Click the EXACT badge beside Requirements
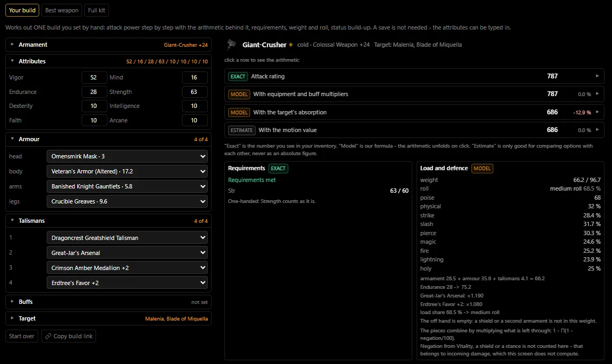 tap(278, 169)
